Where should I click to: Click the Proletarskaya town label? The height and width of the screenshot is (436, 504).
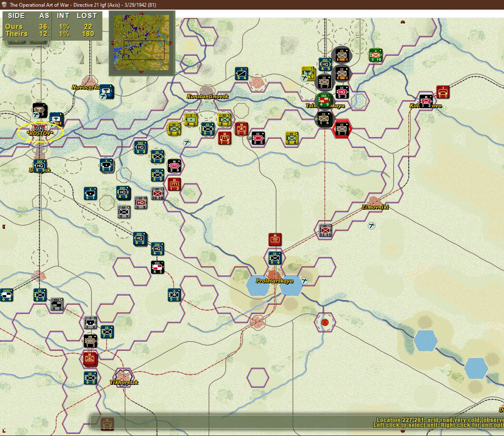click(274, 281)
